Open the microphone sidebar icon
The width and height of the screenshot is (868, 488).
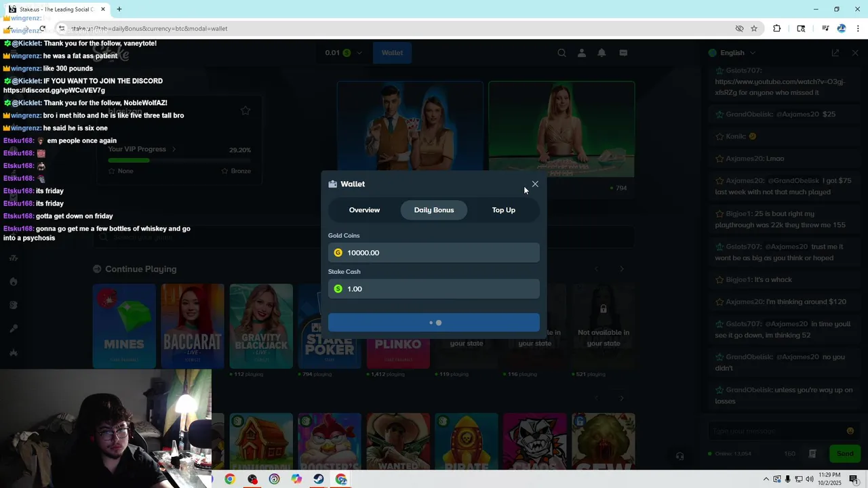point(14,329)
